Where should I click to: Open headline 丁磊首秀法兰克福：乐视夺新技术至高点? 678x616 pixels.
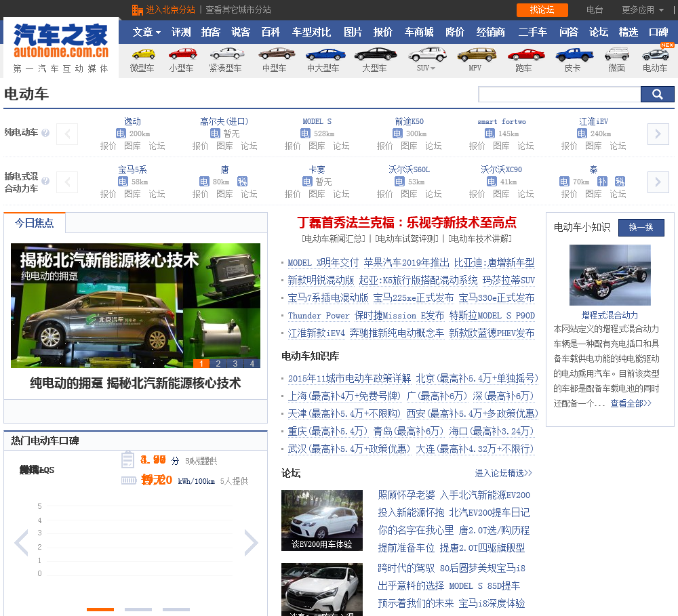pyautogui.click(x=406, y=223)
